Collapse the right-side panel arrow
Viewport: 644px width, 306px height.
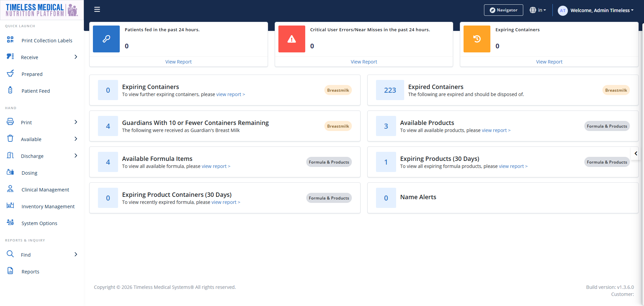636,154
